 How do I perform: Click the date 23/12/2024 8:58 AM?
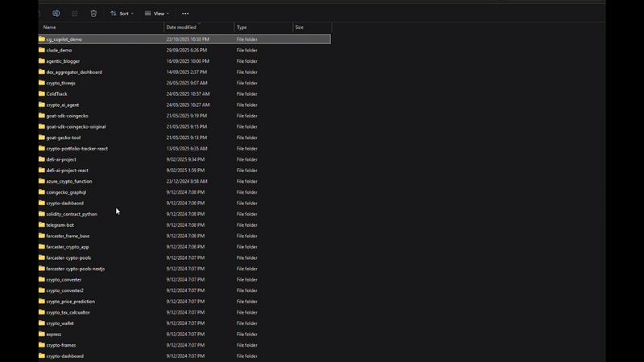click(x=187, y=181)
